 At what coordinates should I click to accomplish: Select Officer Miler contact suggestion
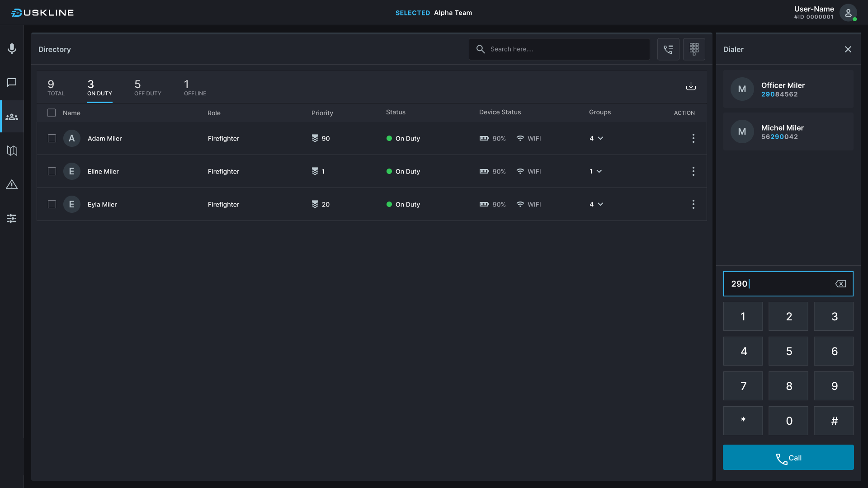[x=788, y=89]
